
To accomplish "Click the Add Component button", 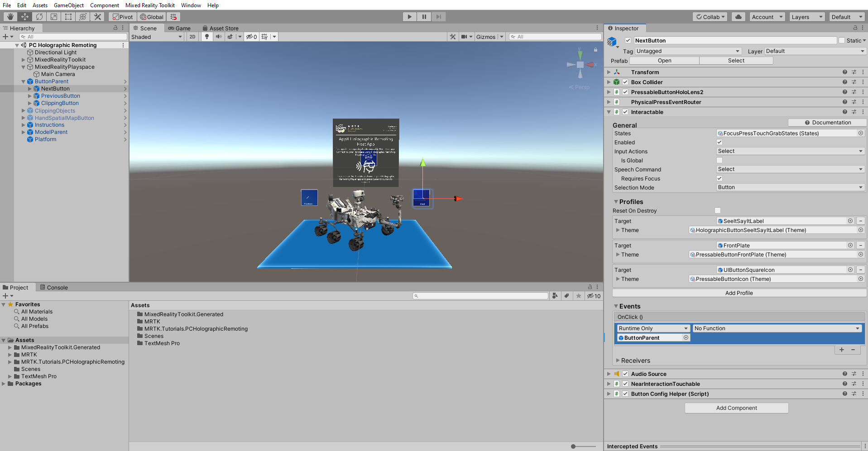I will [737, 408].
